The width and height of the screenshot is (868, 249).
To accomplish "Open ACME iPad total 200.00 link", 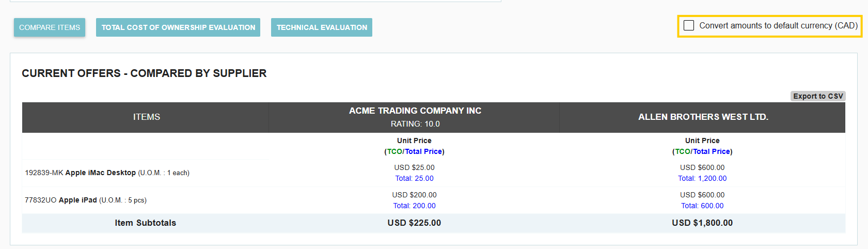I will coord(414,206).
